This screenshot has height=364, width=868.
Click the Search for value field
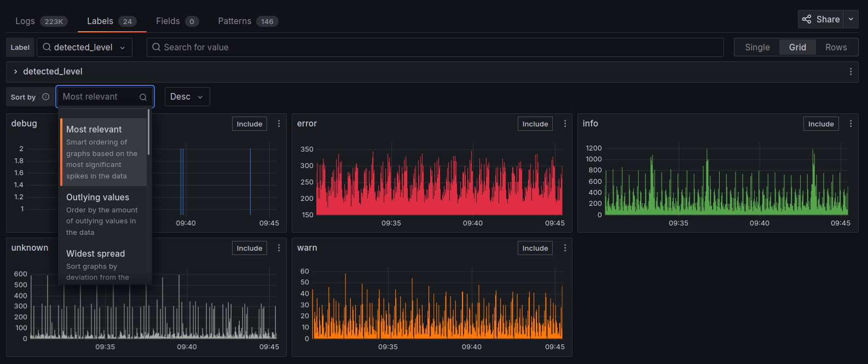[x=435, y=48]
